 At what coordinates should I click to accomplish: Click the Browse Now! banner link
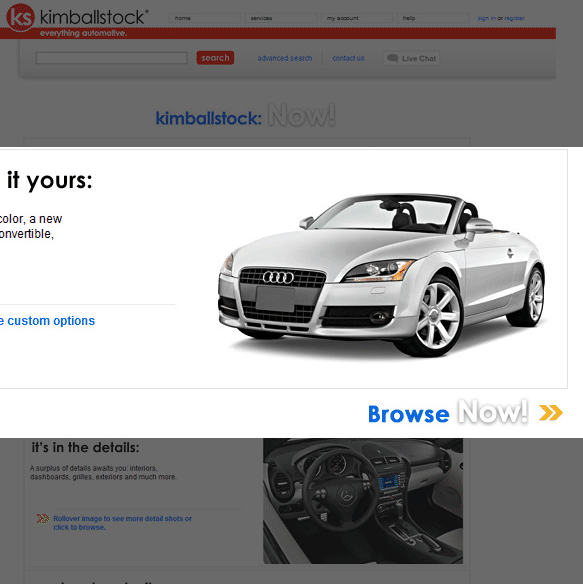(x=465, y=413)
